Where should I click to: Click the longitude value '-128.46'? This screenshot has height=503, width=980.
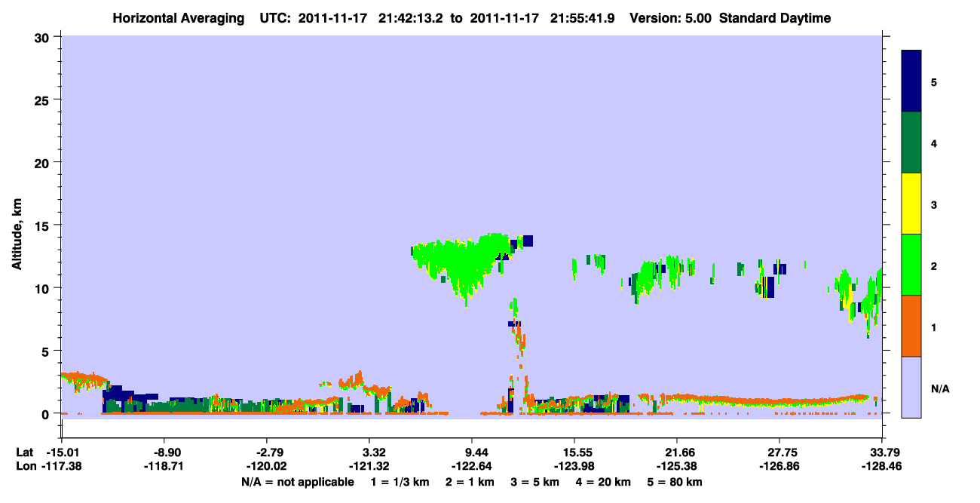point(882,466)
